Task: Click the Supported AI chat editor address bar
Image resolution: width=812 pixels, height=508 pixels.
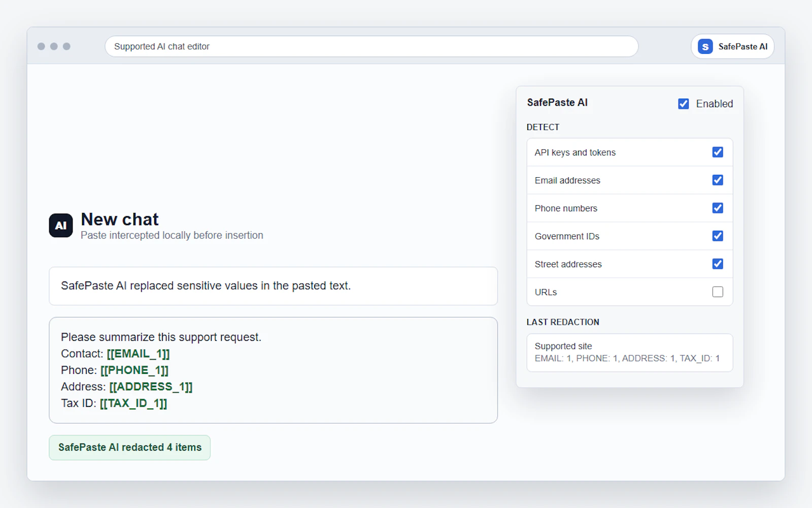Action: (371, 46)
